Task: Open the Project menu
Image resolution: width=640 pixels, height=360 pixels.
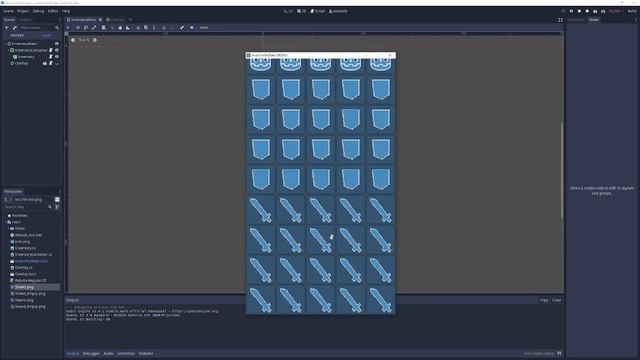Action: point(23,11)
